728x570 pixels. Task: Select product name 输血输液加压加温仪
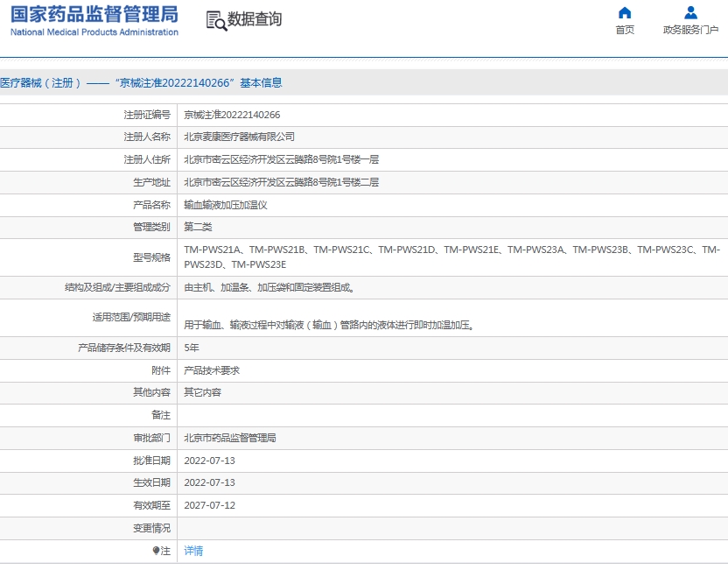pos(226,205)
